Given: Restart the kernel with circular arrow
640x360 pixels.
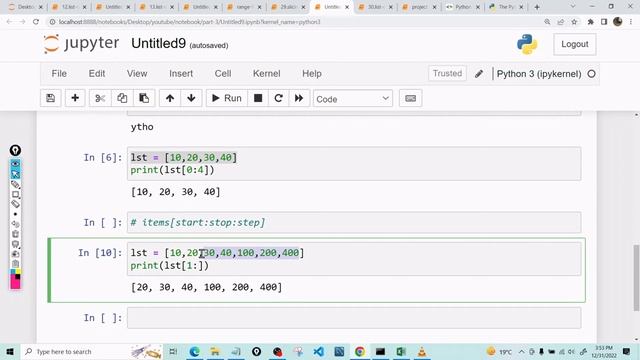Looking at the screenshot, I should (278, 98).
